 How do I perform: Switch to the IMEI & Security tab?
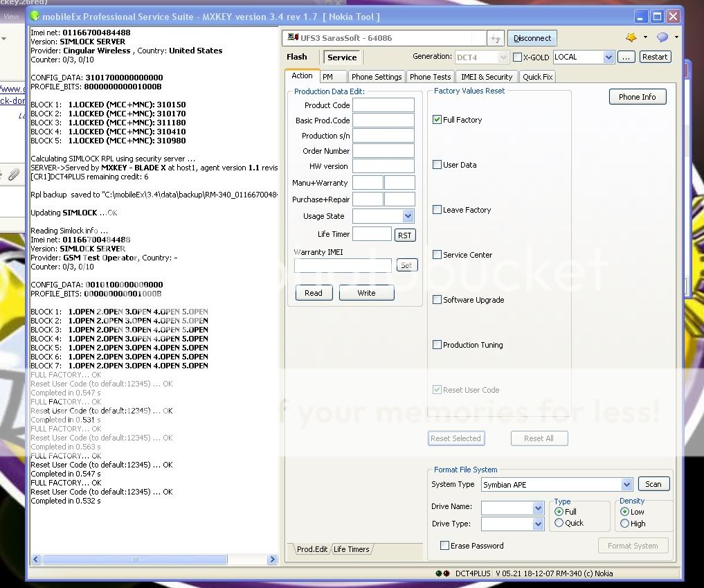487,77
